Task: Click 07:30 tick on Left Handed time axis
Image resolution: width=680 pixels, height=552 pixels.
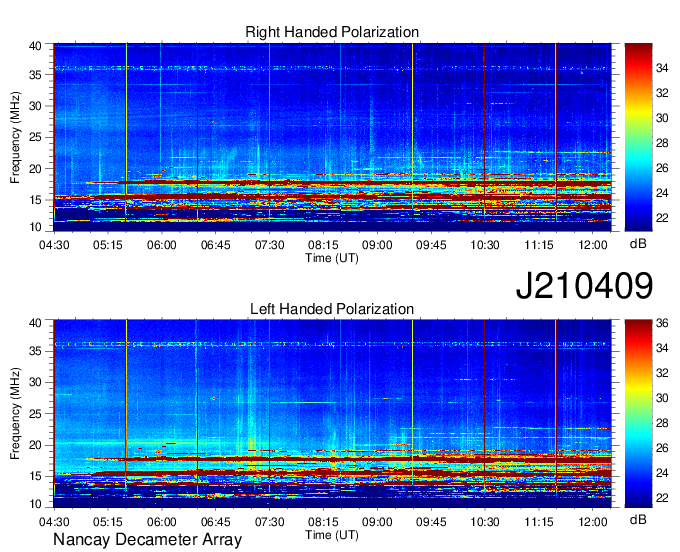Action: [269, 522]
